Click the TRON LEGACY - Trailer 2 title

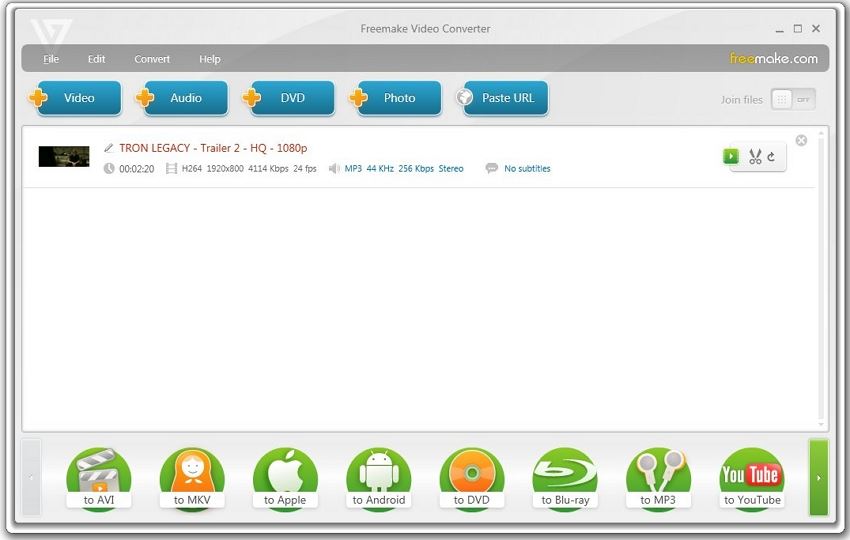[213, 148]
